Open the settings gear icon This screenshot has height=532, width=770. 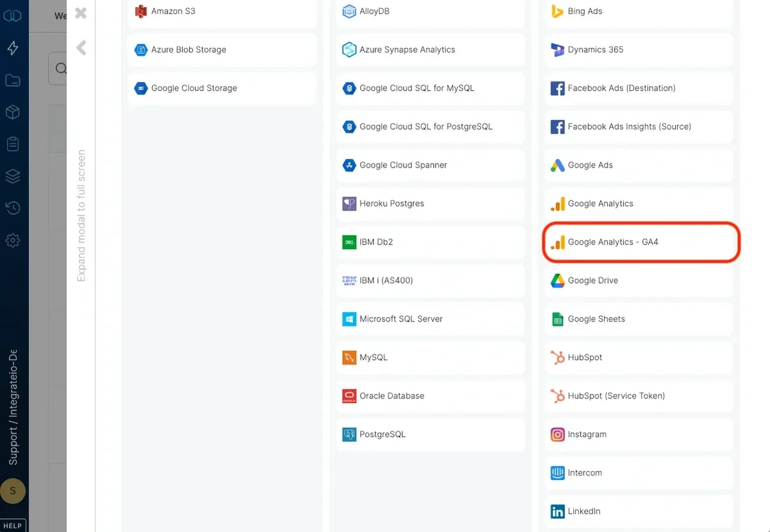[x=13, y=240]
